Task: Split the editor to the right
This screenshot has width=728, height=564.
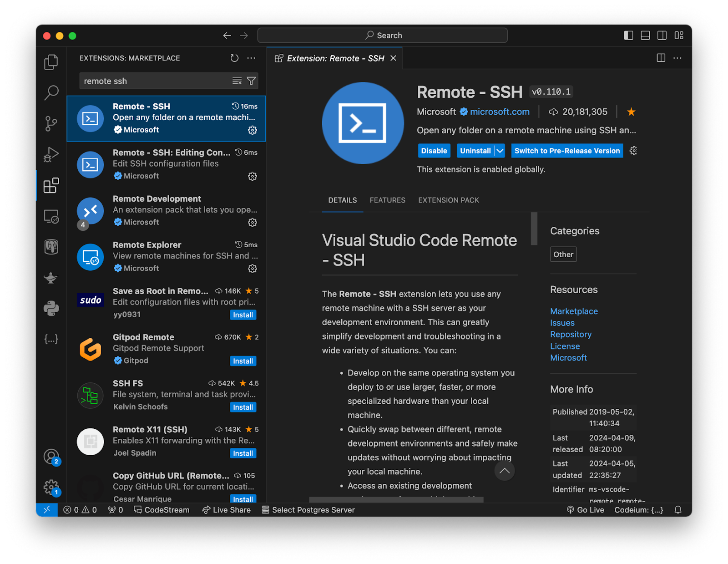Action: tap(661, 58)
